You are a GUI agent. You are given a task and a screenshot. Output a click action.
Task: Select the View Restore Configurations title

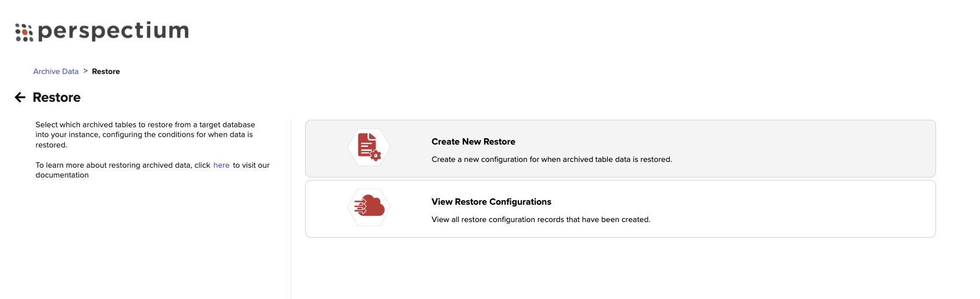(x=491, y=202)
